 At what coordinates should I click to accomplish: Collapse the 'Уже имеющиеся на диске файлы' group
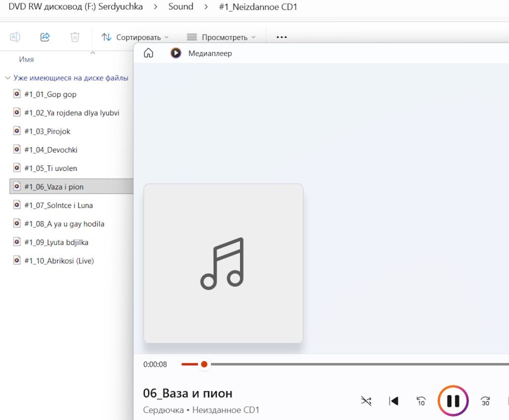[x=8, y=78]
